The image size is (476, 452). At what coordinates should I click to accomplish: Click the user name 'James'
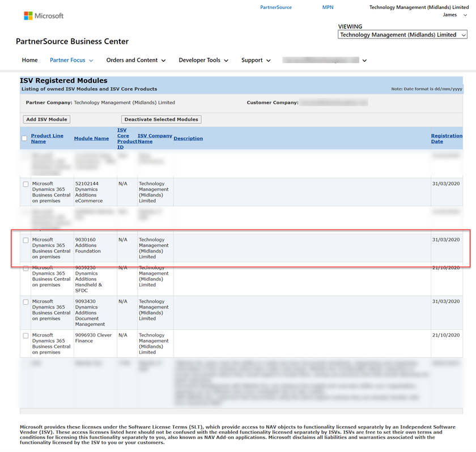449,15
